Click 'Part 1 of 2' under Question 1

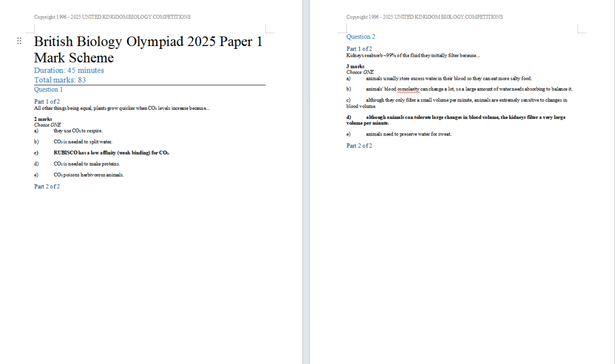pyautogui.click(x=47, y=101)
